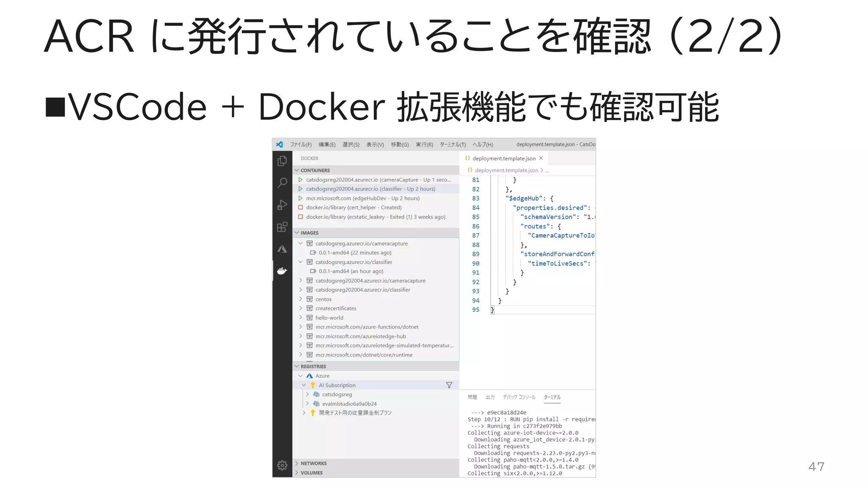The height and width of the screenshot is (488, 868).
Task: Collapse the REGISTRIES section
Action: pyautogui.click(x=297, y=366)
